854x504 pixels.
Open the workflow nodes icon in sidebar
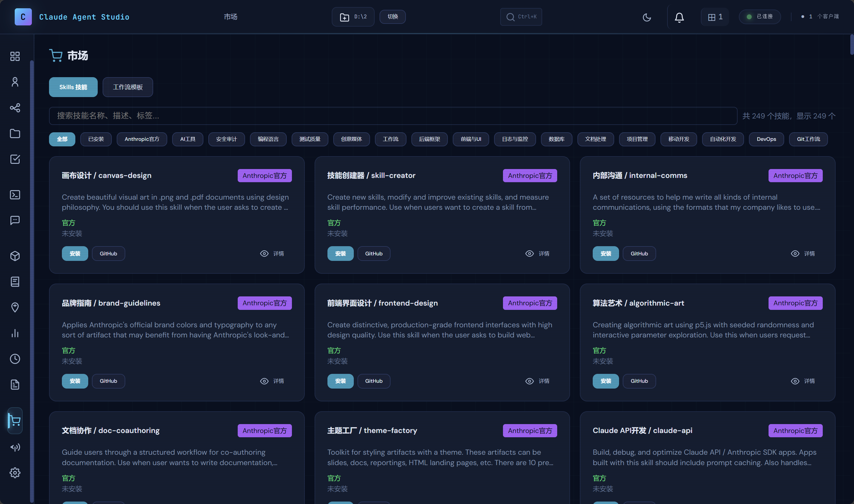click(15, 108)
